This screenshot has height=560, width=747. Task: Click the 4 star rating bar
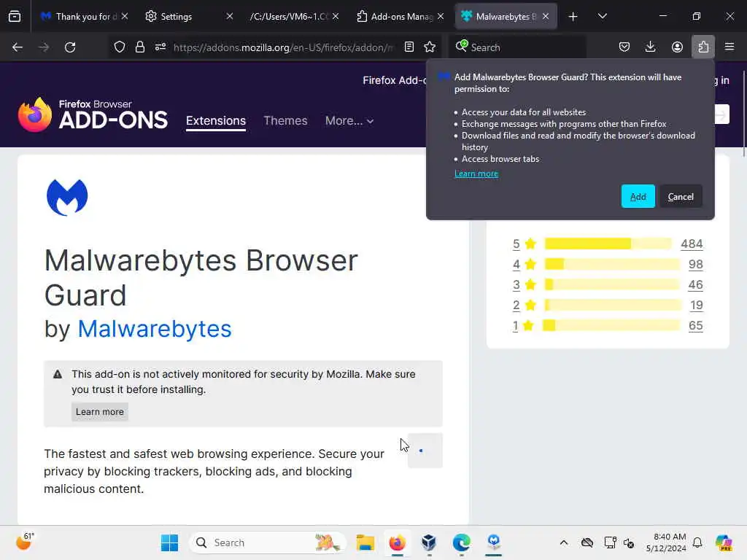[x=612, y=264]
